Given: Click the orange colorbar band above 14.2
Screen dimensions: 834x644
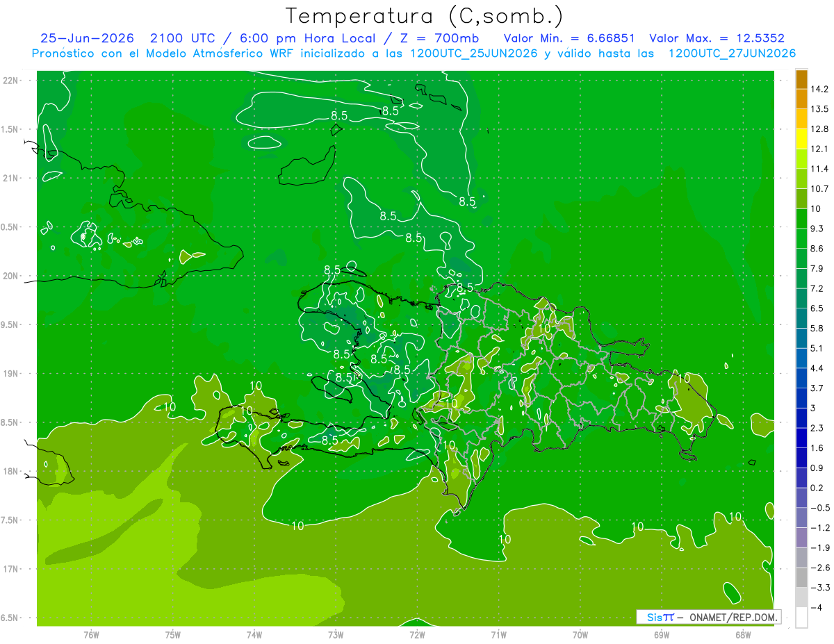Looking at the screenshot, I should point(801,79).
